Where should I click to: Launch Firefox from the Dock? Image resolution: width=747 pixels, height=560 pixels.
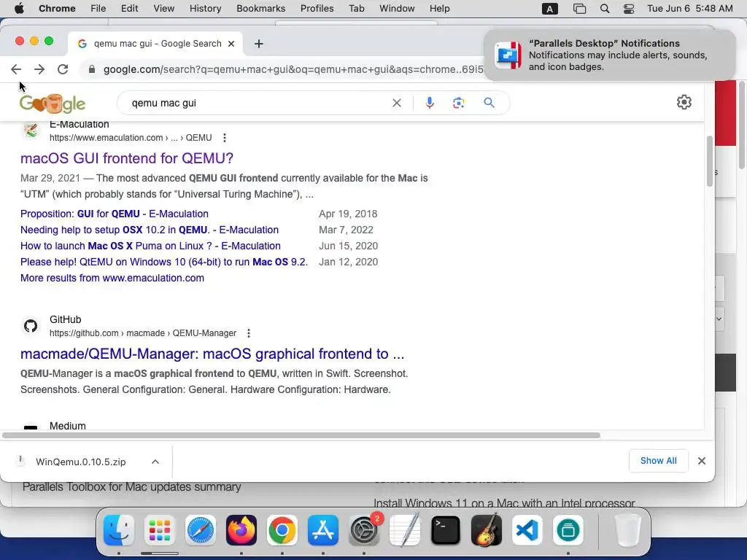pos(241,530)
